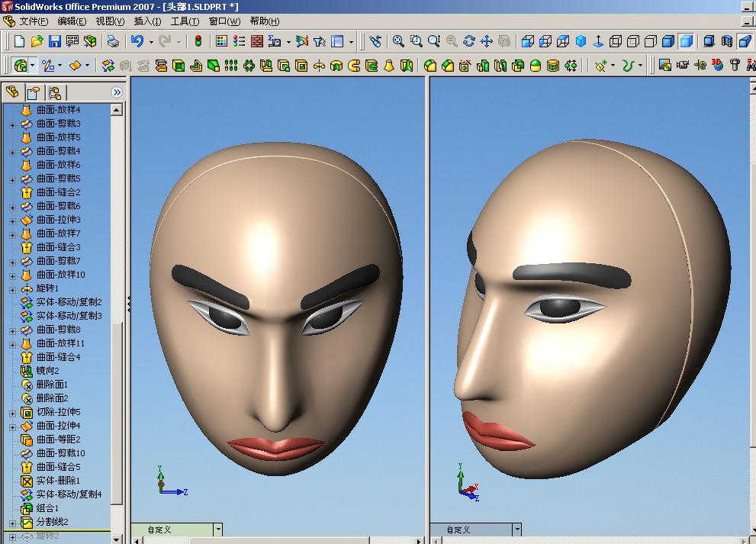Open the Reference Geometry dropdown arrow
This screenshot has width=756, height=544.
coord(613,66)
